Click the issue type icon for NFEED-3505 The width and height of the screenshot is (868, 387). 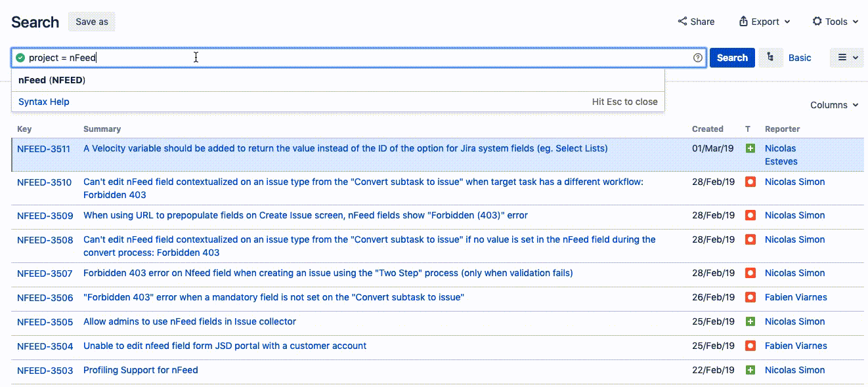click(x=750, y=322)
